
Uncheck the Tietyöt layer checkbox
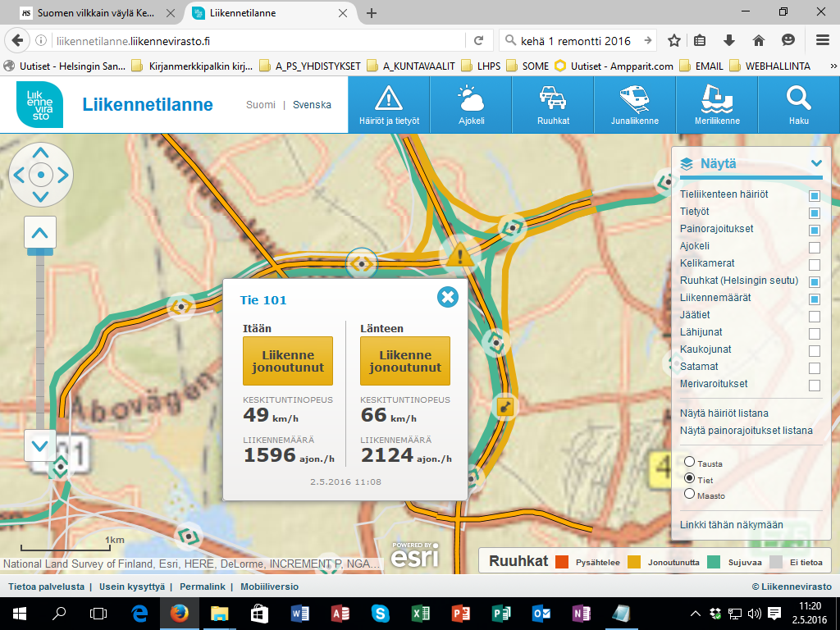click(x=815, y=213)
